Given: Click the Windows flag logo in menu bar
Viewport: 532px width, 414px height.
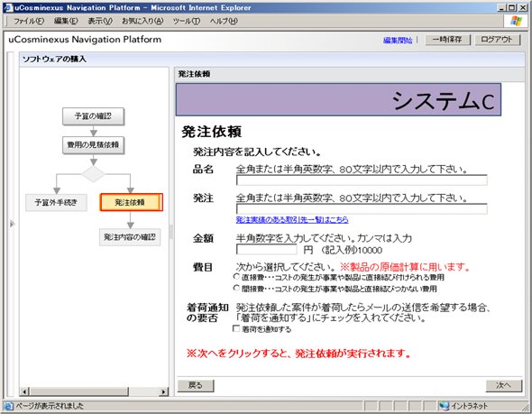Looking at the screenshot, I should (516, 21).
